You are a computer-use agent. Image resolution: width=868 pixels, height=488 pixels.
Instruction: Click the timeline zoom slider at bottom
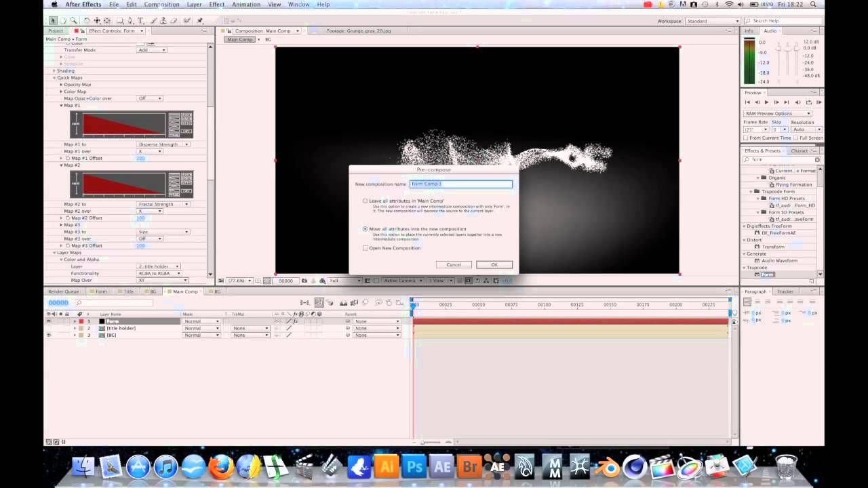(x=429, y=442)
